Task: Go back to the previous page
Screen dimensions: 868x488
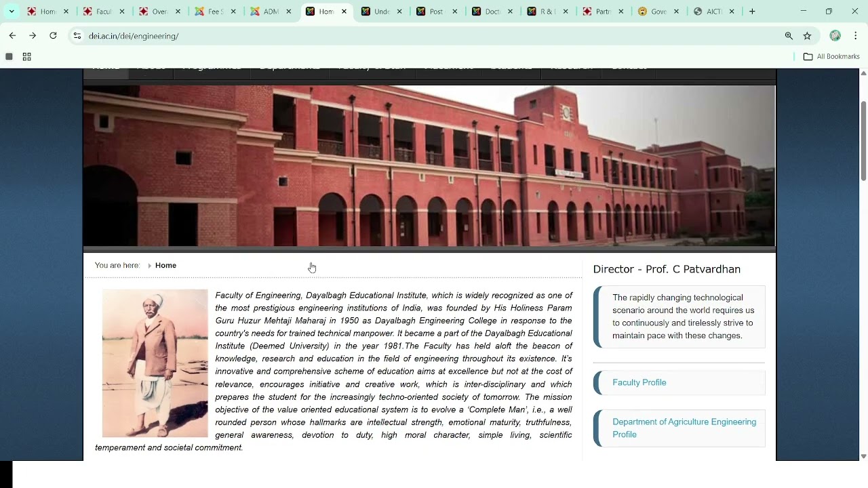Action: click(12, 36)
